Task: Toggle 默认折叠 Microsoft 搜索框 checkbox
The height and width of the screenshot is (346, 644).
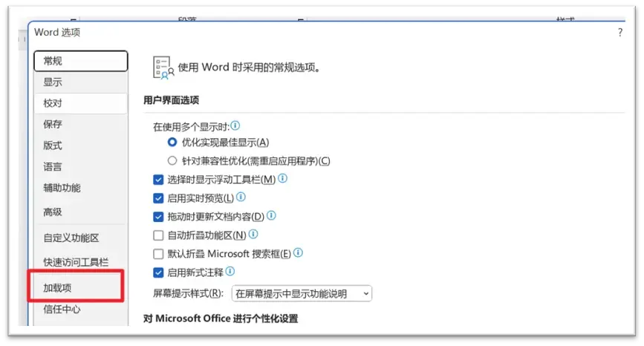Action: [158, 254]
